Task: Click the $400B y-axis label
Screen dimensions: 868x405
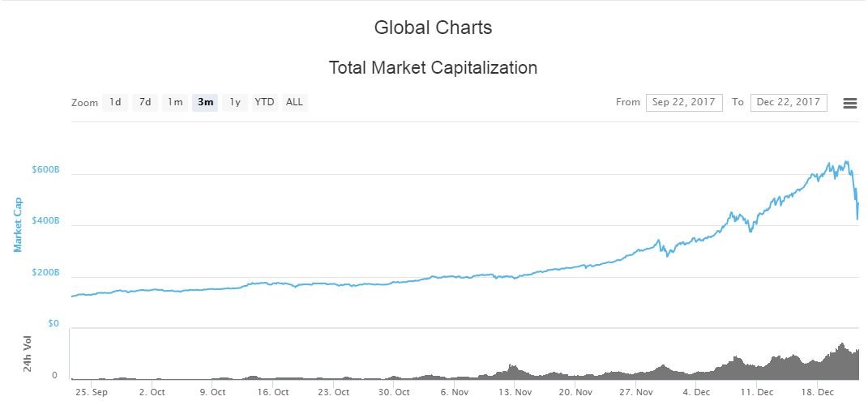Action: tap(46, 222)
